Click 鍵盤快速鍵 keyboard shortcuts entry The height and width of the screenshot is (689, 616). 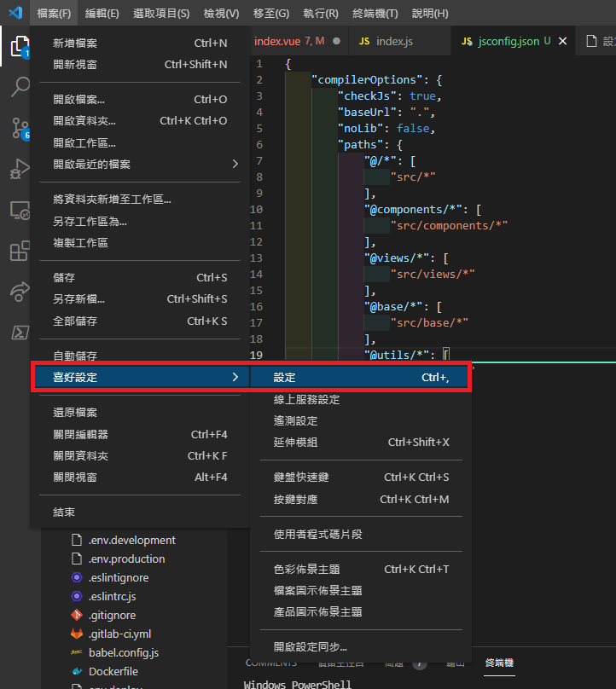(x=301, y=477)
